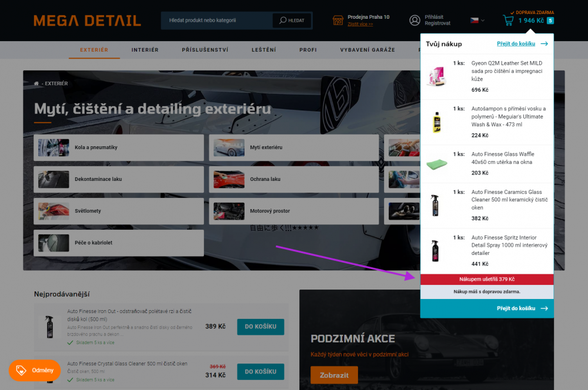Click the arrow icon beside top 'Přejít do košíku'
Screen dimensions: 588x390
point(544,44)
